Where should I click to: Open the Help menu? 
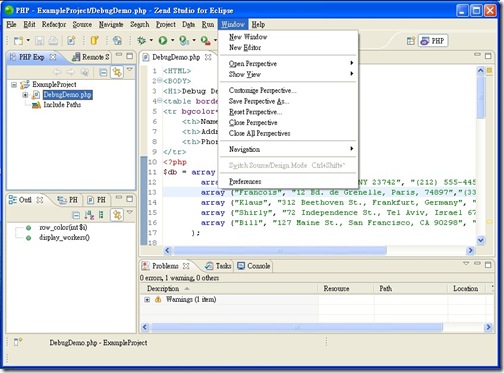pos(258,24)
